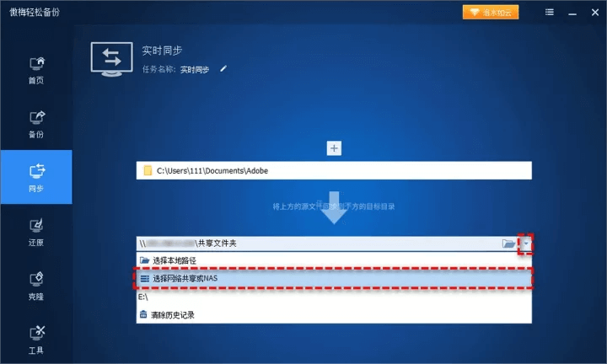Add another source folder with plus button
This screenshot has width=607, height=364.
coord(334,148)
